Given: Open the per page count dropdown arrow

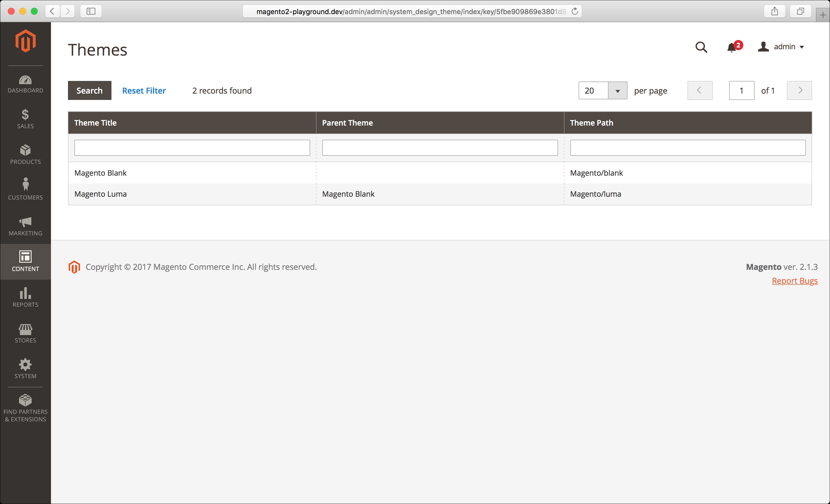Looking at the screenshot, I should [x=617, y=91].
